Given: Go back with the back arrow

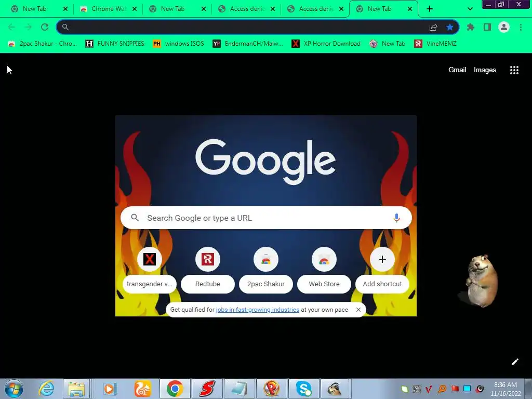Looking at the screenshot, I should point(11,27).
